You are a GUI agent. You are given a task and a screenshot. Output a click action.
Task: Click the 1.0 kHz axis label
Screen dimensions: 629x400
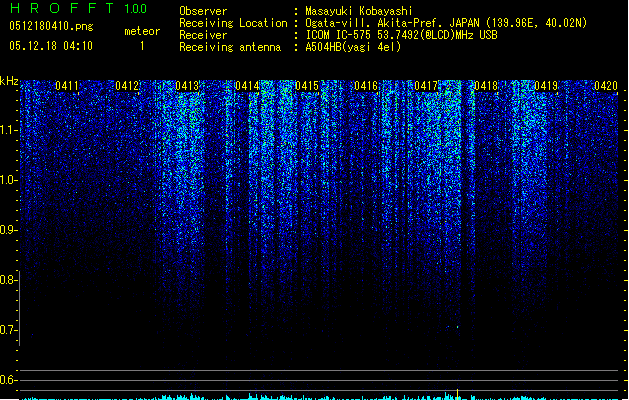(x=8, y=180)
